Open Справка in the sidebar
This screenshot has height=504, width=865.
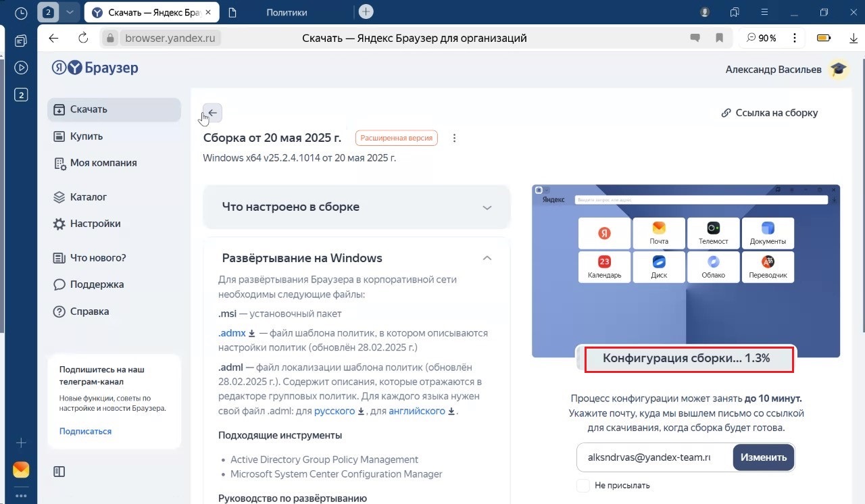(114, 311)
